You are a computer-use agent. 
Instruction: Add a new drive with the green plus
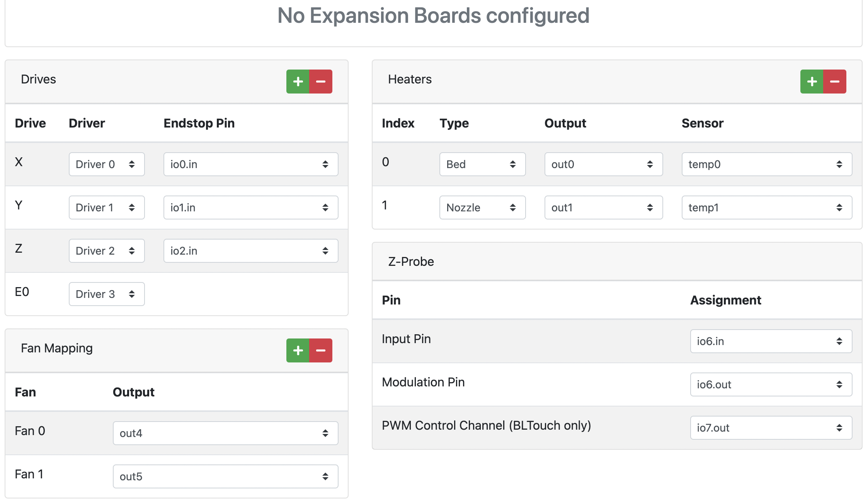298,82
